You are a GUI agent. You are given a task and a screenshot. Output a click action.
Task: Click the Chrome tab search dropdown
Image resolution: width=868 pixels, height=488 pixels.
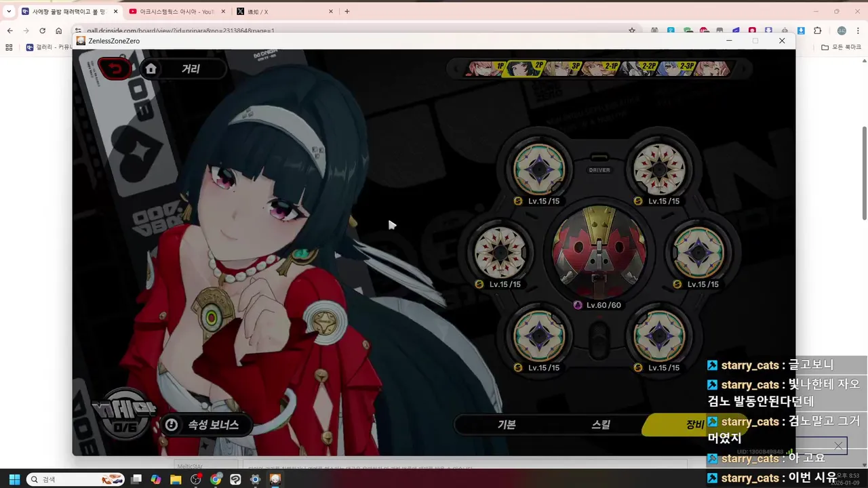tap(9, 12)
